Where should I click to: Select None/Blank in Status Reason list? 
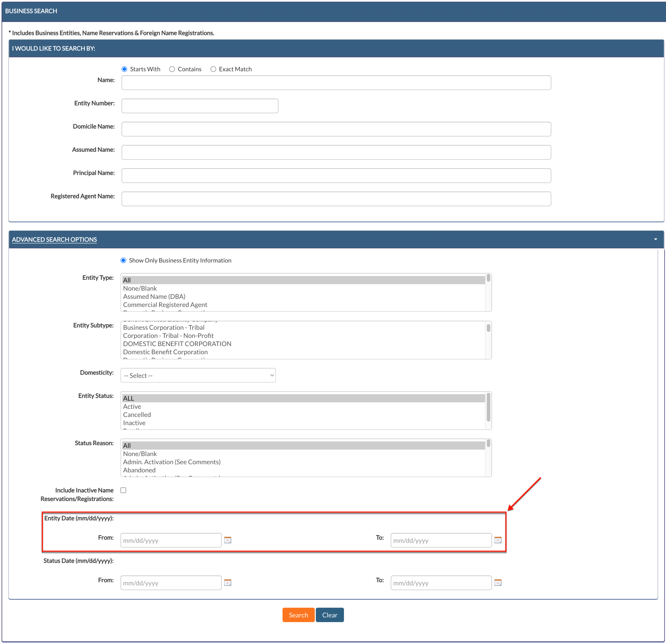[x=303, y=454]
